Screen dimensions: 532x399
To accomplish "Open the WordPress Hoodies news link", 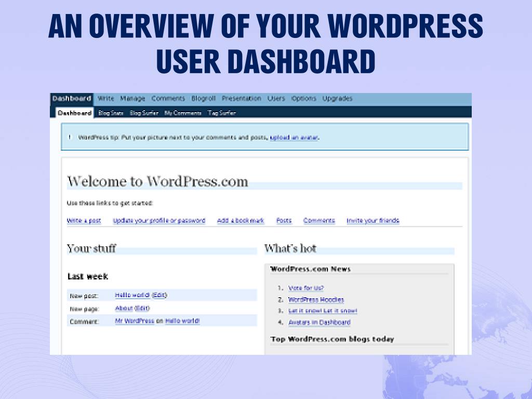I will tap(316, 300).
